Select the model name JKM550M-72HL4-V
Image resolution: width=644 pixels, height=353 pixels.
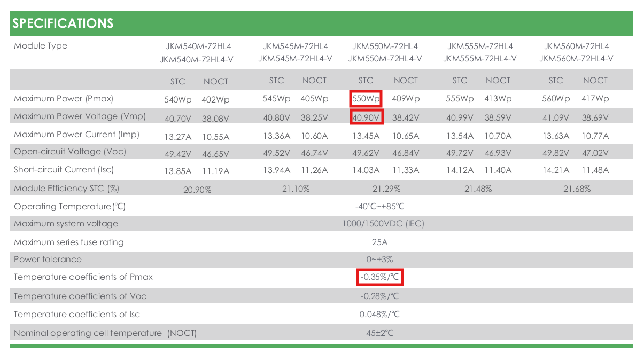click(x=385, y=59)
